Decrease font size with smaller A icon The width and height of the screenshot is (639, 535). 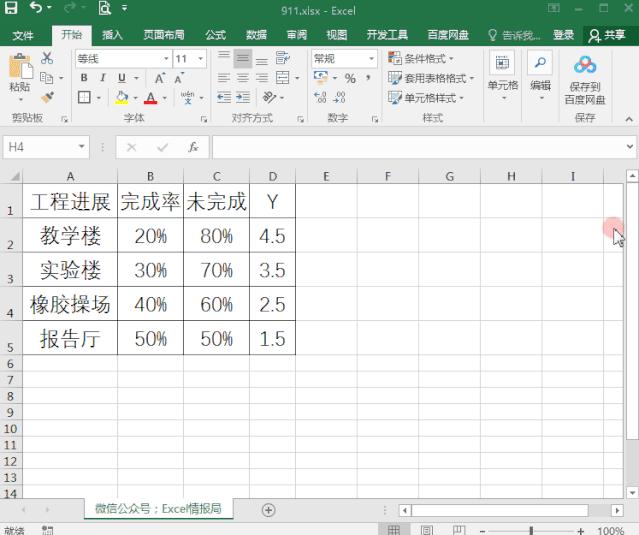[x=179, y=78]
